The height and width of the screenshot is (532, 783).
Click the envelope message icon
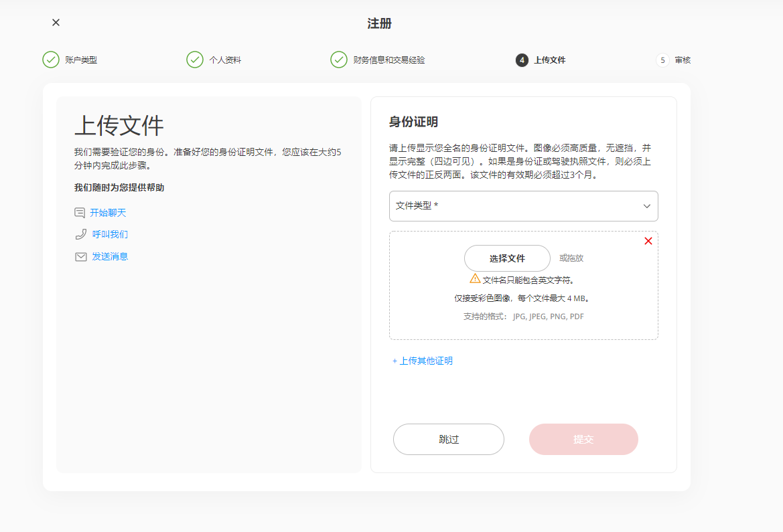tap(80, 256)
